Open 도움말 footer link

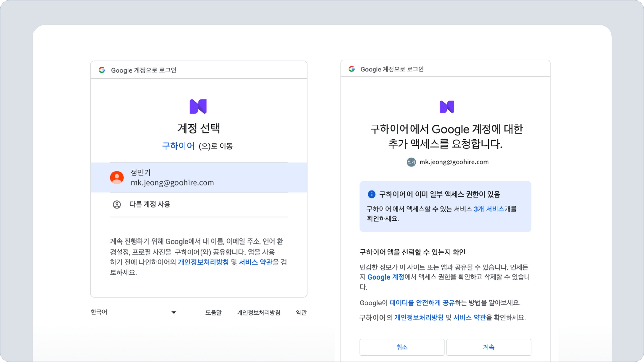[x=213, y=312]
